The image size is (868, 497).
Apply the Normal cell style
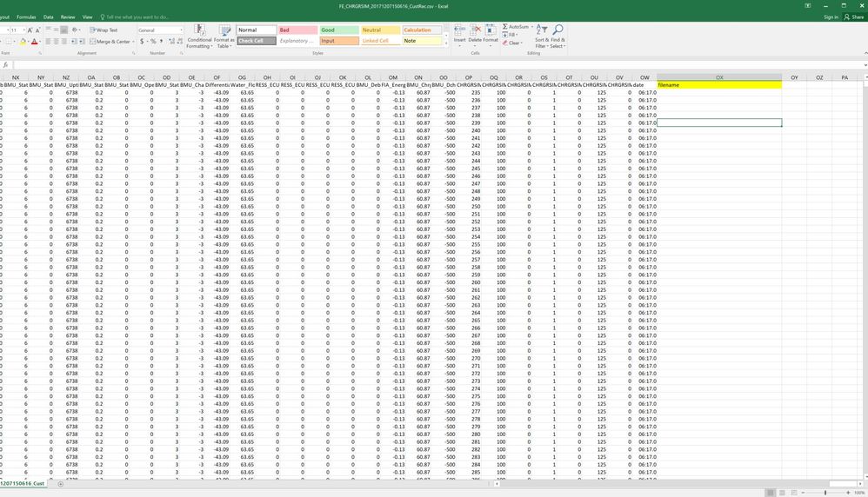point(257,30)
